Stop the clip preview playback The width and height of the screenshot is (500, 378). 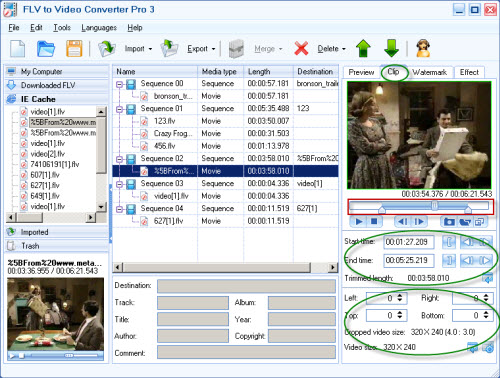click(374, 221)
